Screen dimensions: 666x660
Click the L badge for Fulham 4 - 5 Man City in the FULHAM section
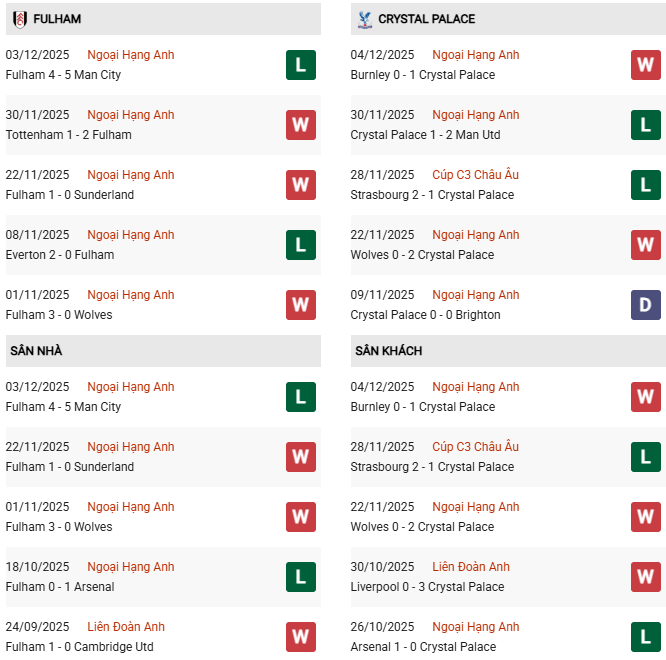(301, 65)
